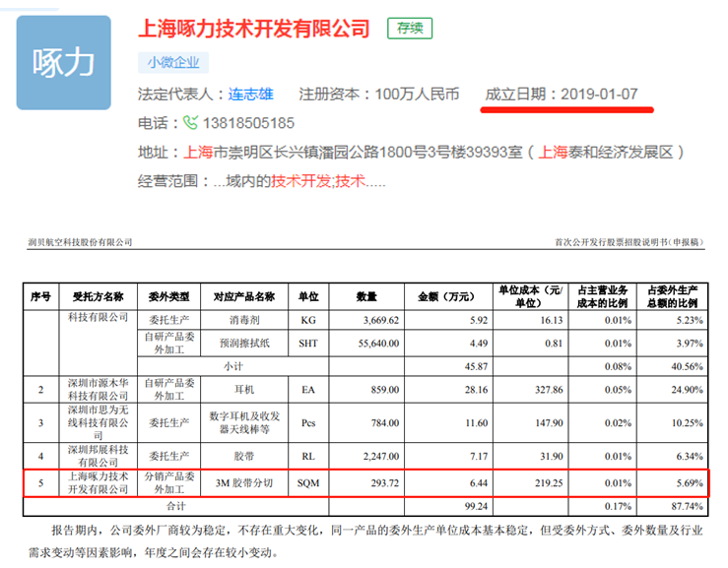Click unit cell Pcs
Viewport: 728px width, 568px height.
click(x=308, y=423)
